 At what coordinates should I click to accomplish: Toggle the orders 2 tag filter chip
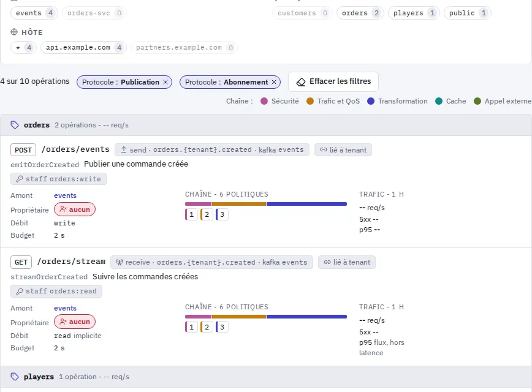point(360,13)
